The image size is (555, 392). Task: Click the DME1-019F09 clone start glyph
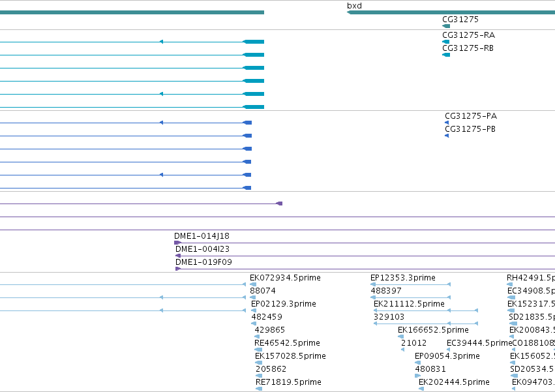point(178,269)
